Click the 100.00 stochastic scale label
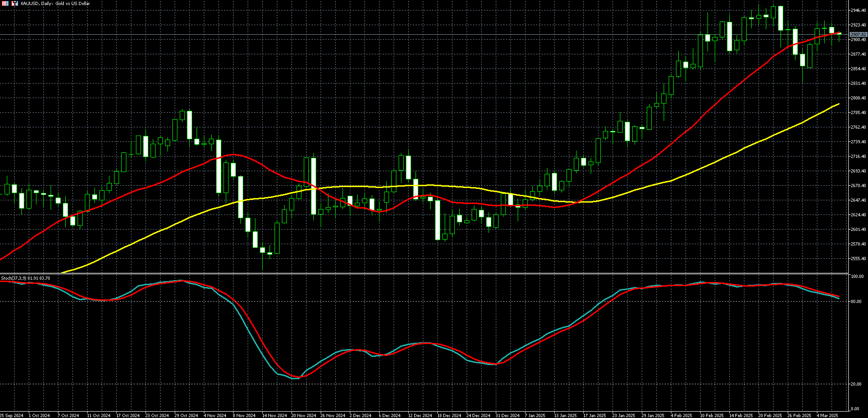Screen dimensions: 868x418 pyautogui.click(x=857, y=277)
